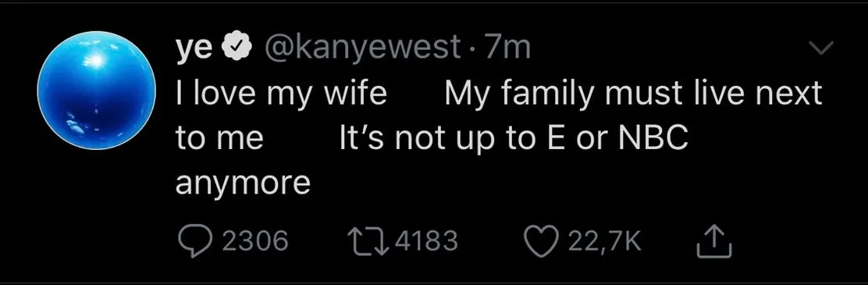This screenshot has height=285, width=868.
Task: Click the verified badge next to ye
Action: pyautogui.click(x=235, y=48)
